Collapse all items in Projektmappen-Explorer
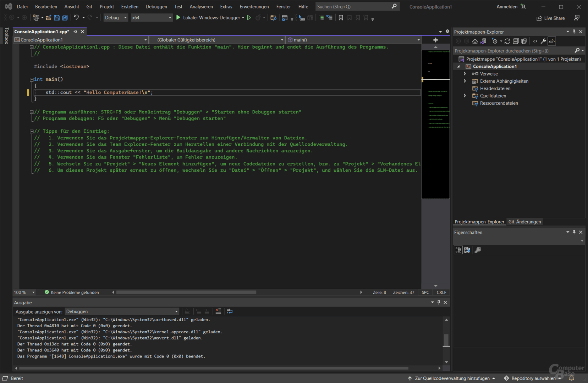Screen dimensions: 588x383 tap(516, 41)
